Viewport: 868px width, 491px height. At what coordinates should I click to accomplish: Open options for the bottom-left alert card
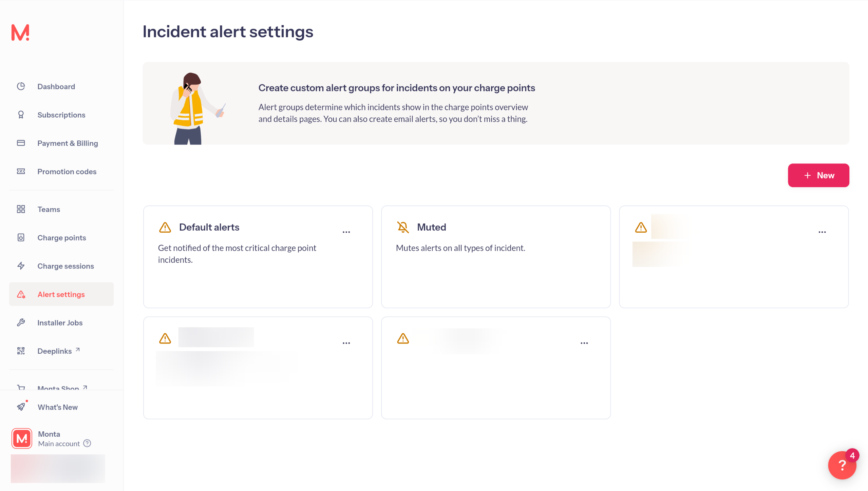(346, 343)
